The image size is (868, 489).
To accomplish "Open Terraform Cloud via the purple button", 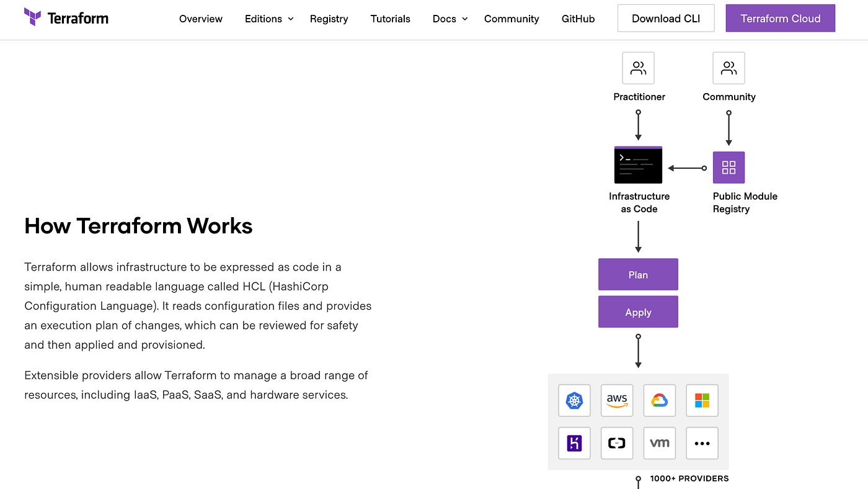I will tap(780, 18).
